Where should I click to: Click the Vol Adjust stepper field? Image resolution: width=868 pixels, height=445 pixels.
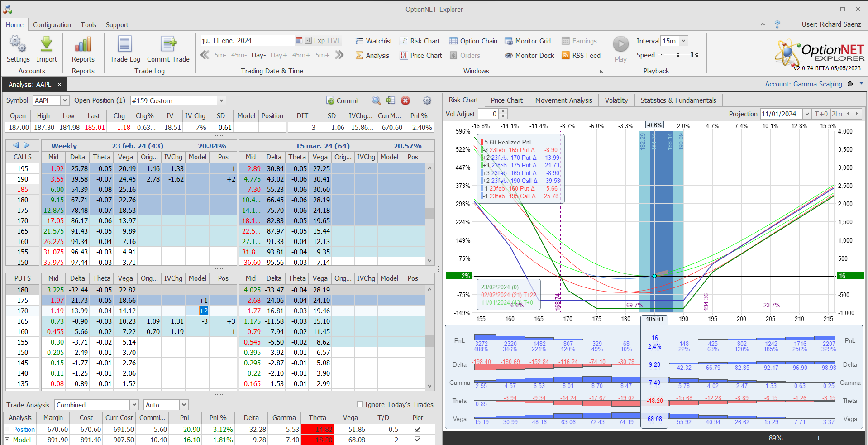click(x=492, y=114)
